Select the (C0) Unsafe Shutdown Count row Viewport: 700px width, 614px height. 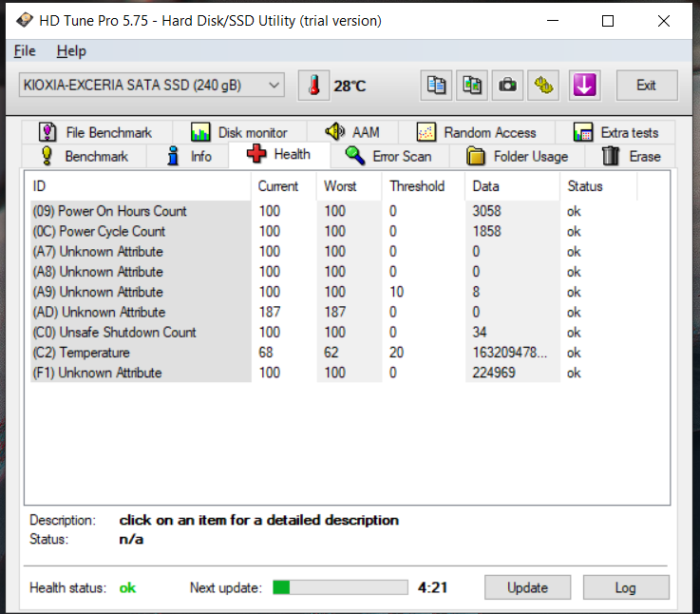(x=333, y=332)
